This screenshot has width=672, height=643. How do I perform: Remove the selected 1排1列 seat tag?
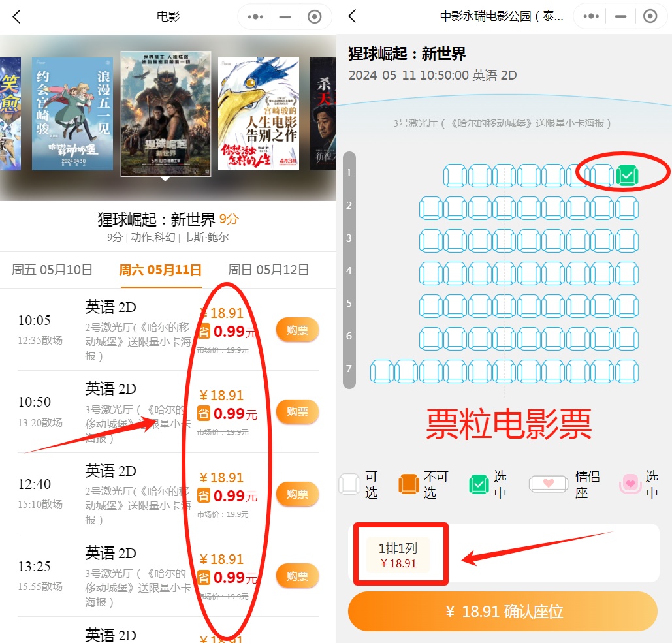[398, 555]
